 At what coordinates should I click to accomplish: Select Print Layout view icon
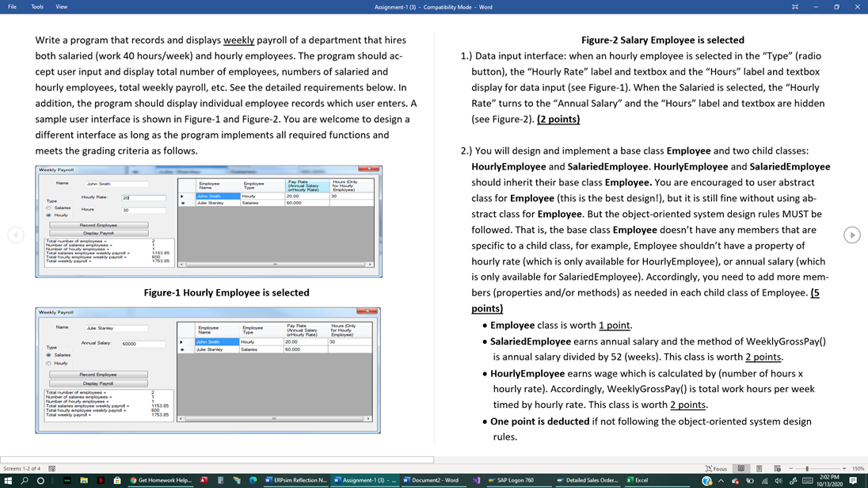(x=759, y=469)
